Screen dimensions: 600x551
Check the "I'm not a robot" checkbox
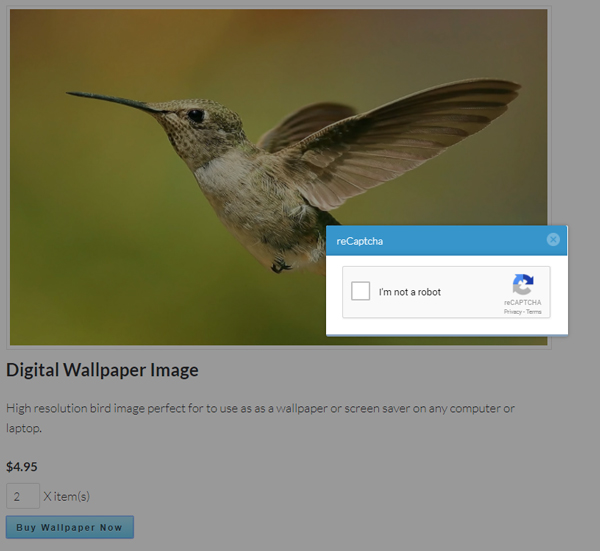(360, 291)
